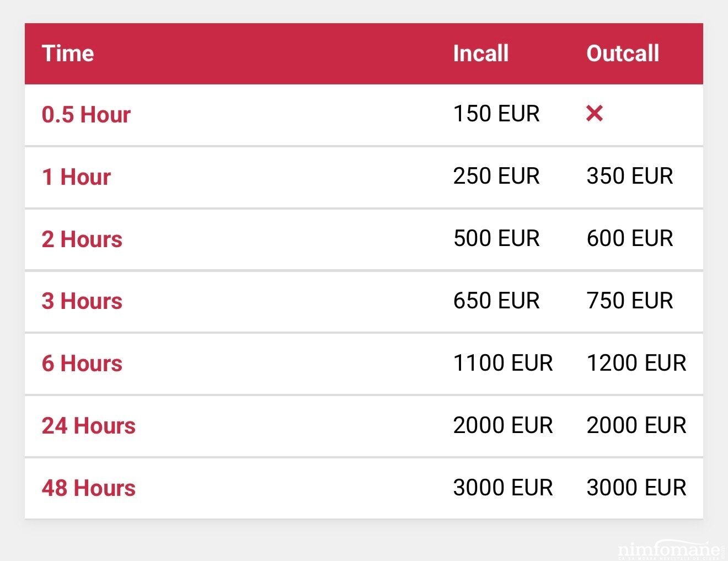Viewport: 728px width, 561px height.
Task: Click the 1200 EUR outcall price
Action: pyautogui.click(x=636, y=363)
